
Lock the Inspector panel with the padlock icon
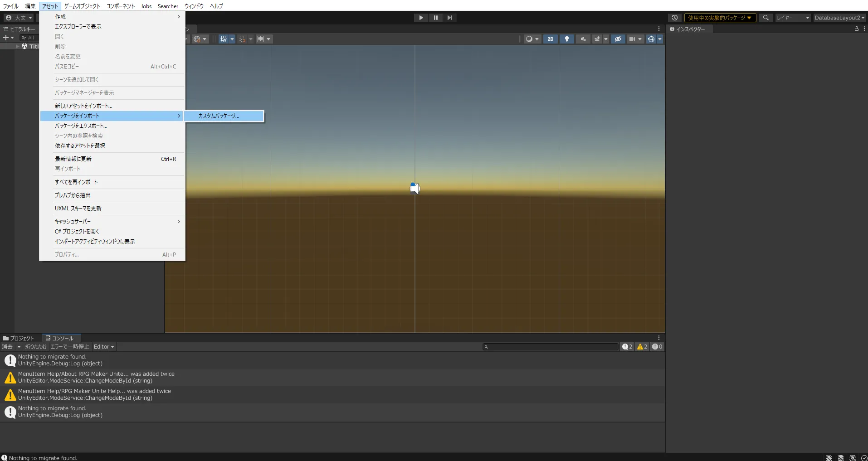[856, 29]
